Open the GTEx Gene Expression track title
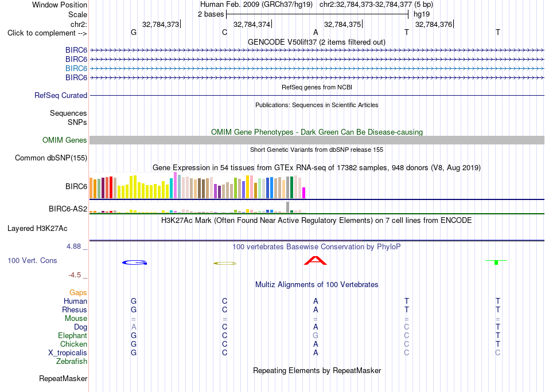Viewport: 545px width, 392px height. point(317,168)
